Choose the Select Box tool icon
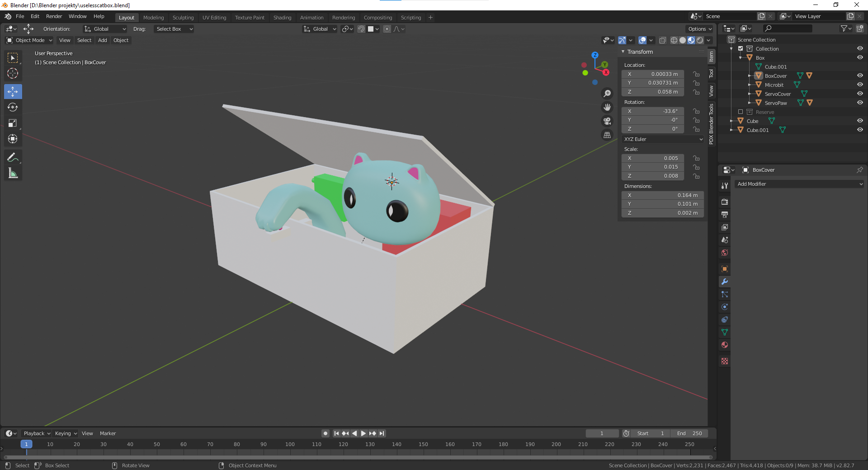The image size is (868, 470). (x=13, y=57)
